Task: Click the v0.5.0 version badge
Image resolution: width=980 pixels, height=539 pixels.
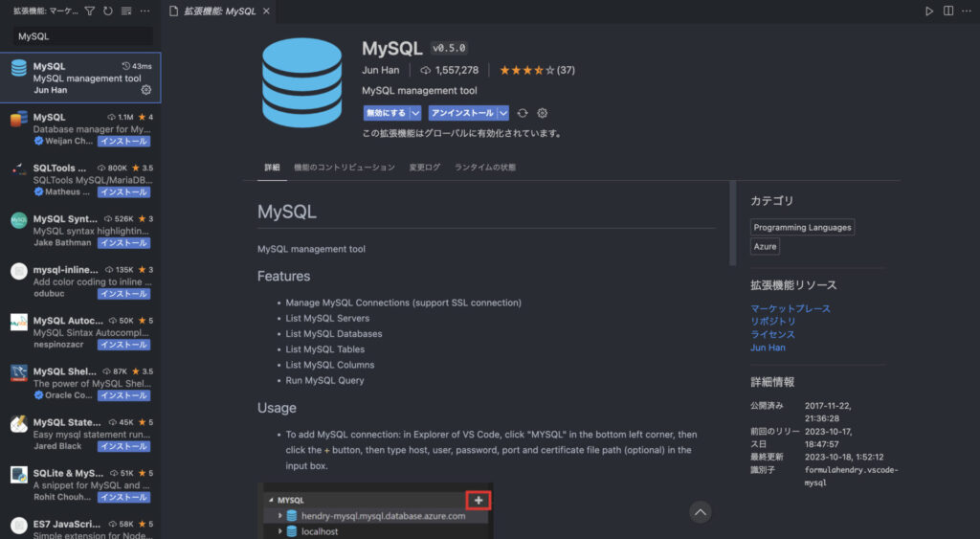Action: click(449, 48)
